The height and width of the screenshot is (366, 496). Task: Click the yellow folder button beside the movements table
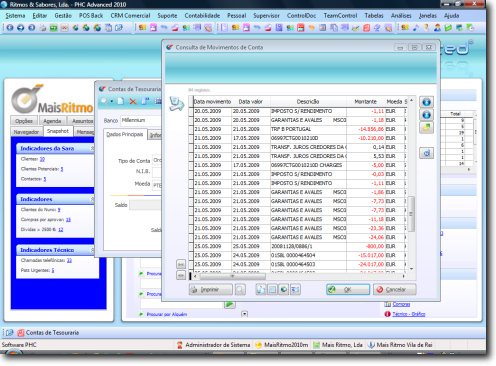click(x=426, y=128)
